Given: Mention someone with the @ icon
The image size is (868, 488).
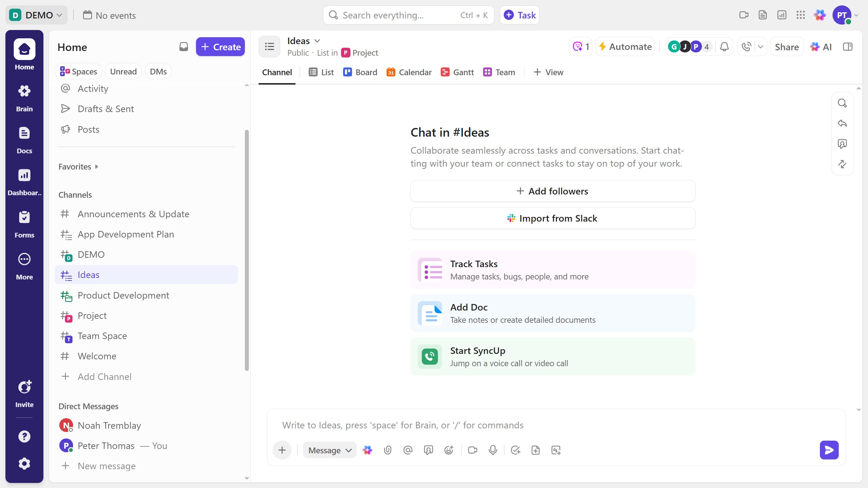Looking at the screenshot, I should coord(408,450).
